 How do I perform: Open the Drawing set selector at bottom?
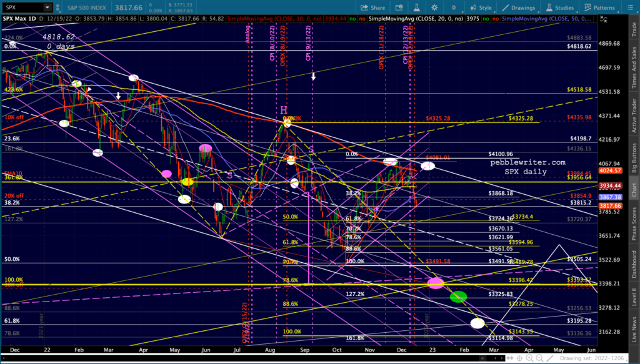[594, 358]
